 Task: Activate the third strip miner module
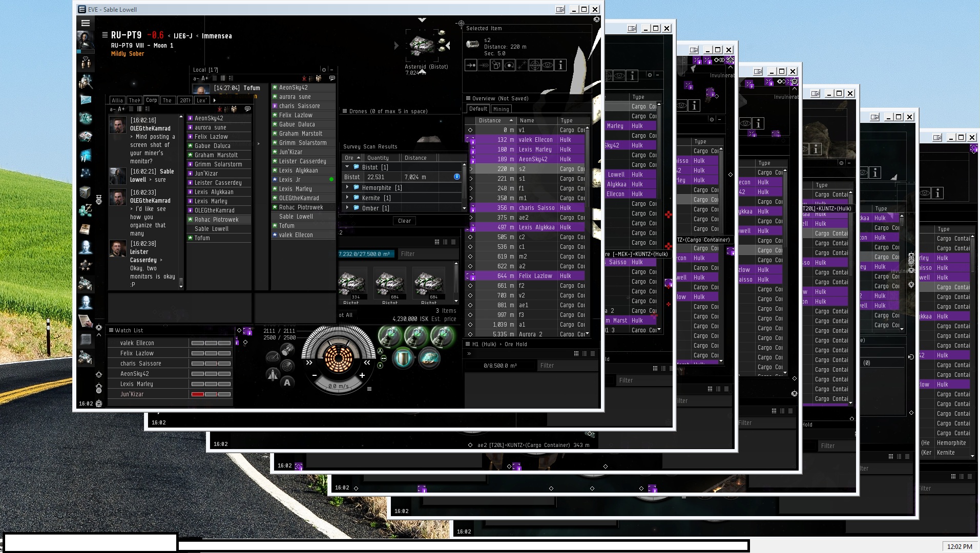pyautogui.click(x=442, y=336)
